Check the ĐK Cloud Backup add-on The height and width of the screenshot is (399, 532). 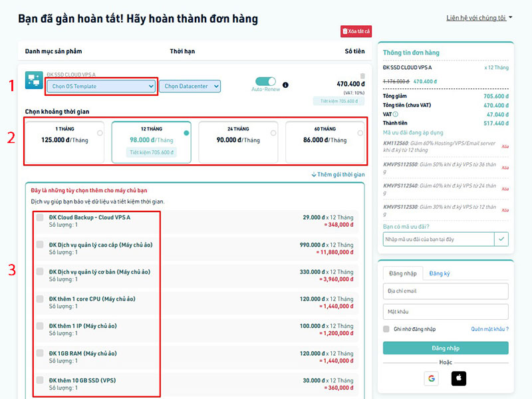click(40, 217)
